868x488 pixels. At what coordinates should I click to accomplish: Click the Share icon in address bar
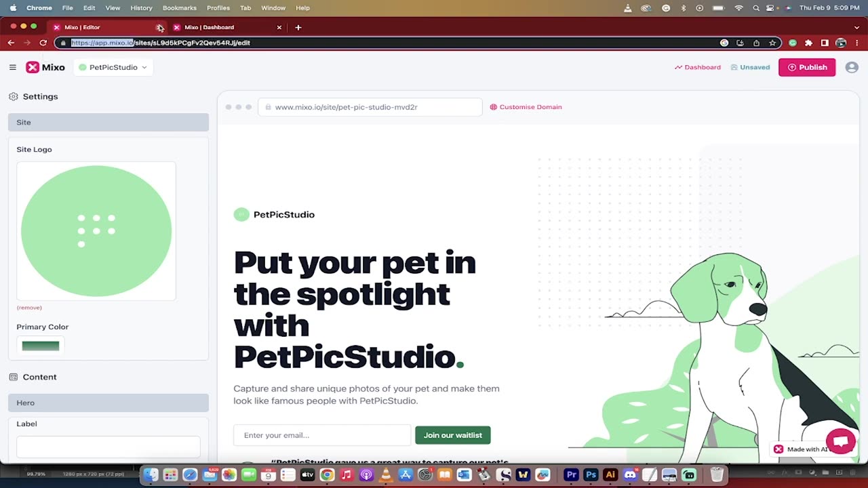click(756, 43)
